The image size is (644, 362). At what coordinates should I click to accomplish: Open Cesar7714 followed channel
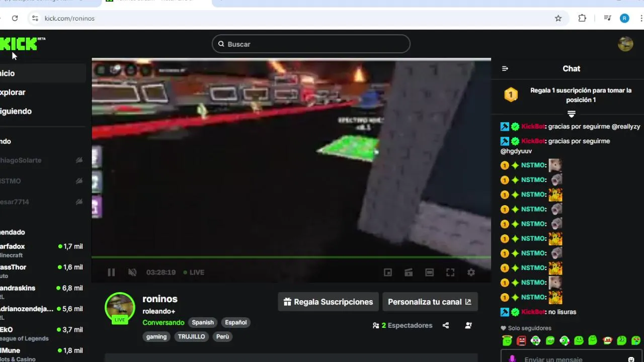point(43,202)
